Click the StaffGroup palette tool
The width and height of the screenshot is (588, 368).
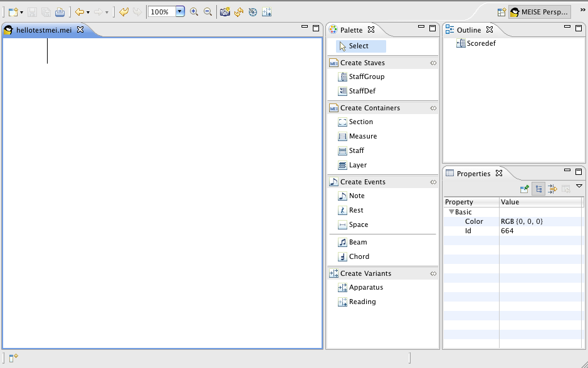pos(366,77)
